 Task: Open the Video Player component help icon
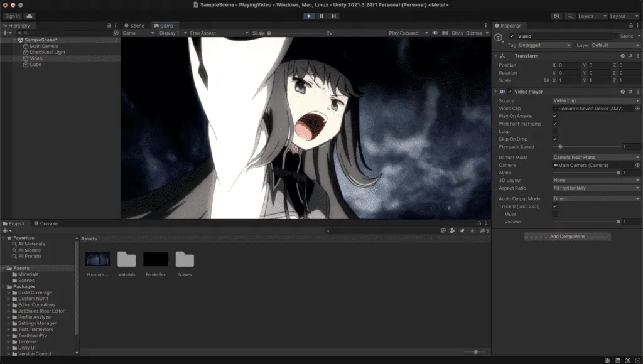(x=622, y=92)
